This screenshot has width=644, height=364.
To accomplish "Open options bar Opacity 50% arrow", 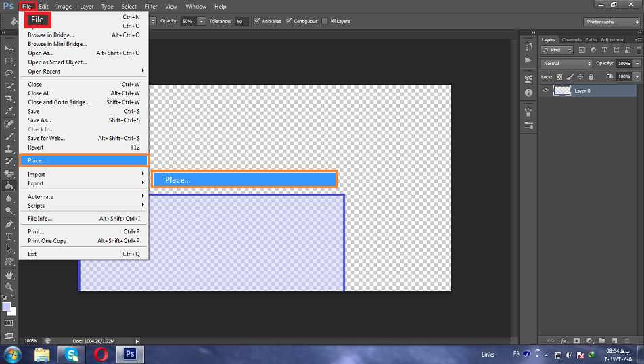I will 202,21.
